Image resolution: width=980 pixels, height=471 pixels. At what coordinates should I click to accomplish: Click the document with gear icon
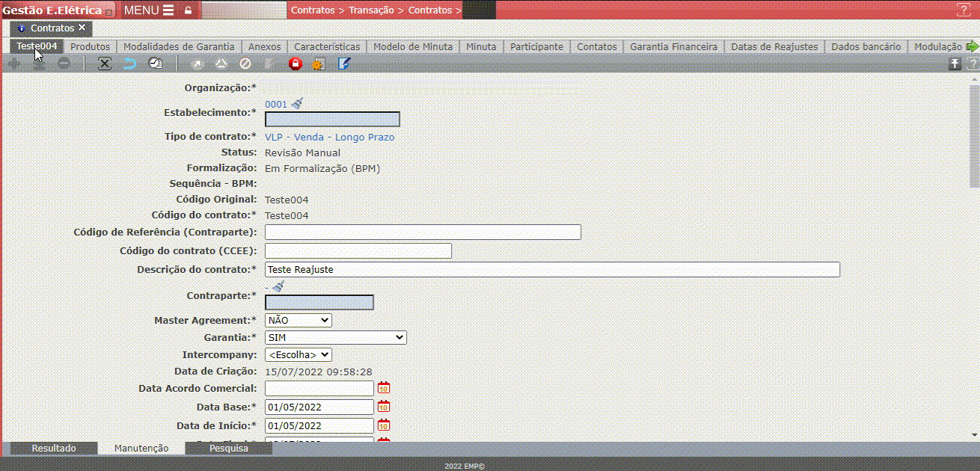(x=319, y=64)
